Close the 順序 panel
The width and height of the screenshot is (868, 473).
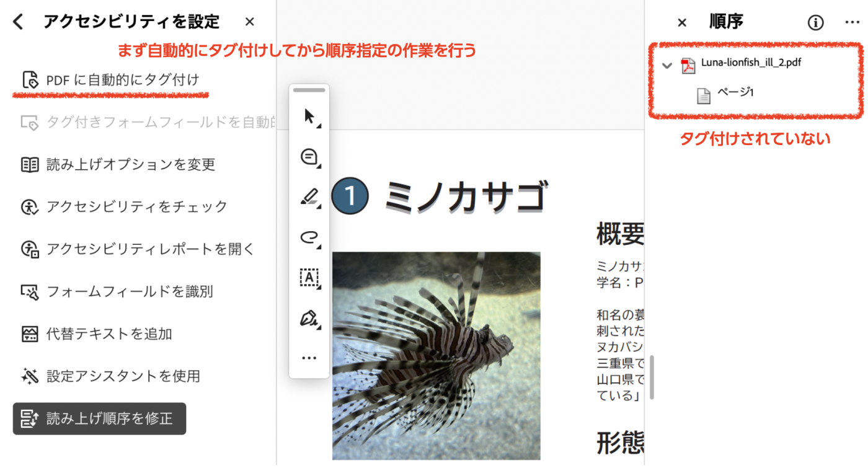[x=682, y=23]
